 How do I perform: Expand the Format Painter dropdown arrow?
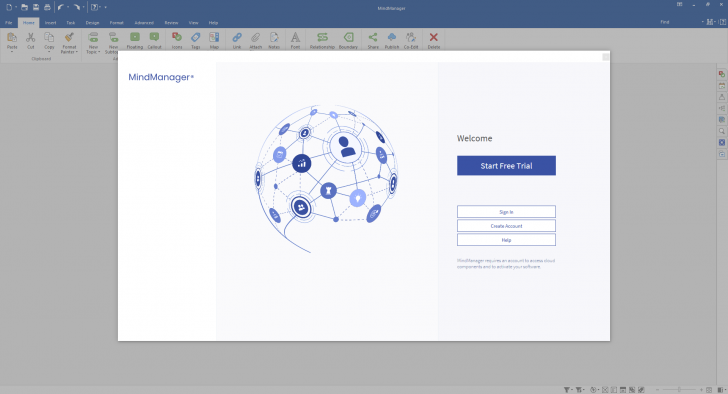coord(77,52)
